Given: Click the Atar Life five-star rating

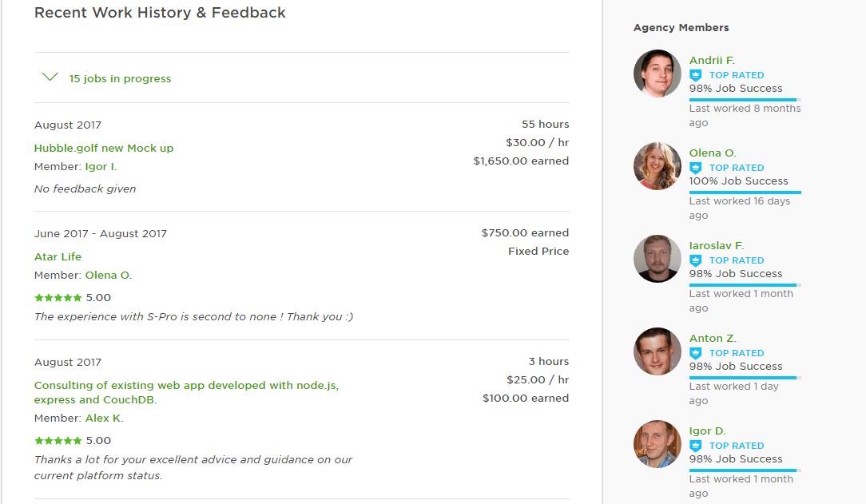Looking at the screenshot, I should pos(58,297).
